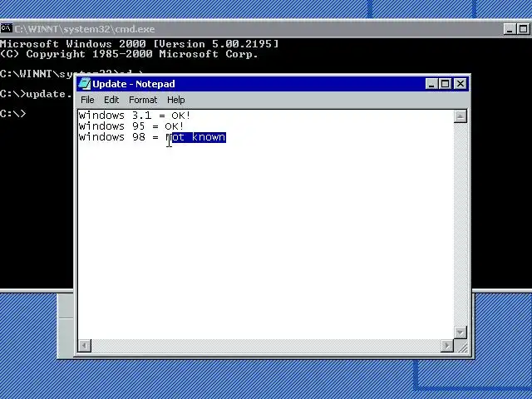Minimize the cmd.exe window
532x399 pixels.
pos(509,29)
